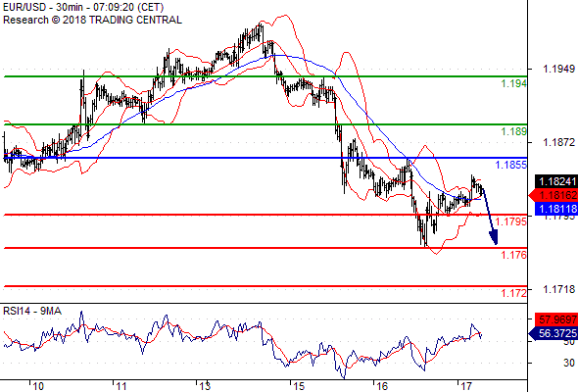
Task: Click the 1.1949 price axis label
Action: click(558, 69)
